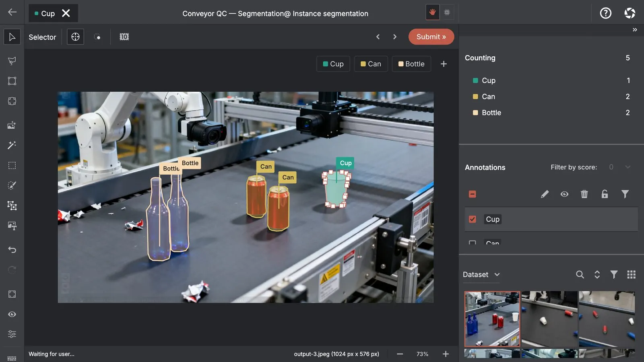Activate the magic wand tool
This screenshot has width=644, height=362.
click(12, 145)
